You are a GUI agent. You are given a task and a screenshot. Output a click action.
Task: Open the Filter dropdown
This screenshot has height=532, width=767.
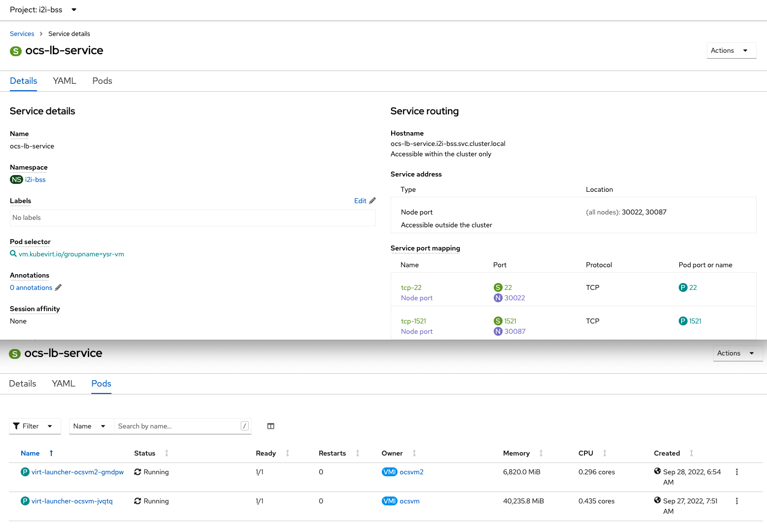[x=35, y=426]
